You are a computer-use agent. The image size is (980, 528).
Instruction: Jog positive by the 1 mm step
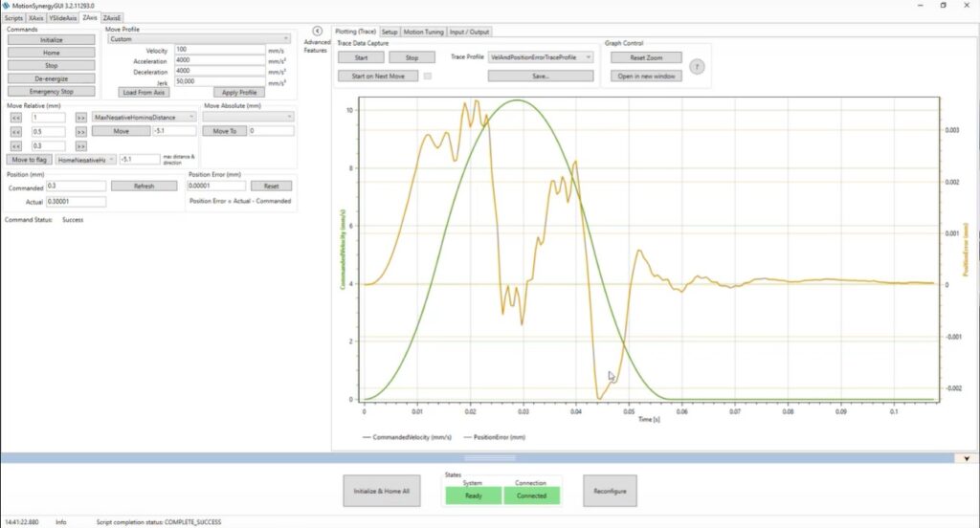coord(80,118)
